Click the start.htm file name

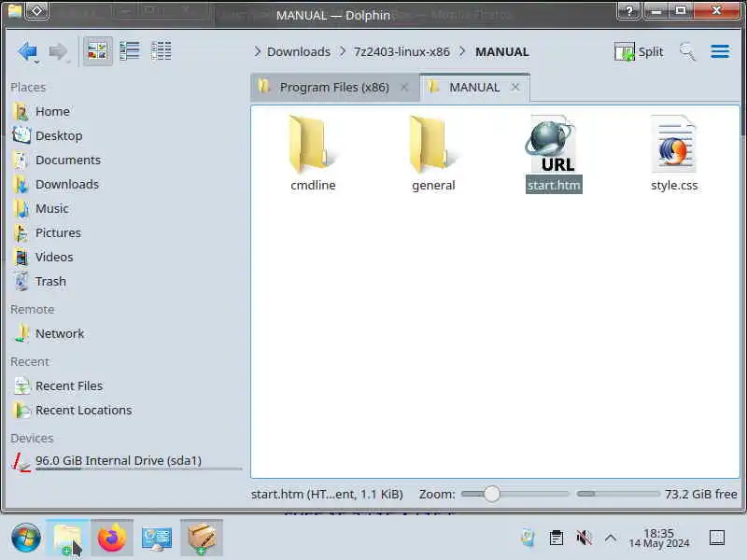tap(554, 185)
